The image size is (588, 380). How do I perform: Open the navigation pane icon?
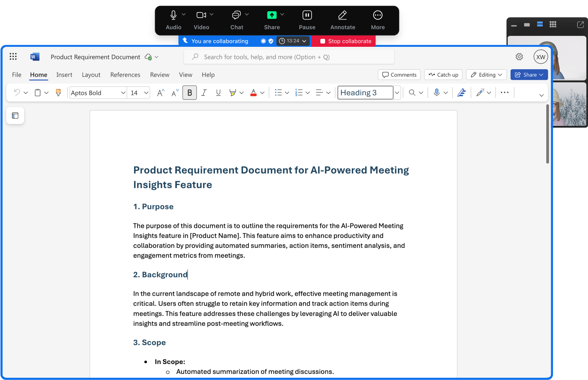[x=15, y=115]
